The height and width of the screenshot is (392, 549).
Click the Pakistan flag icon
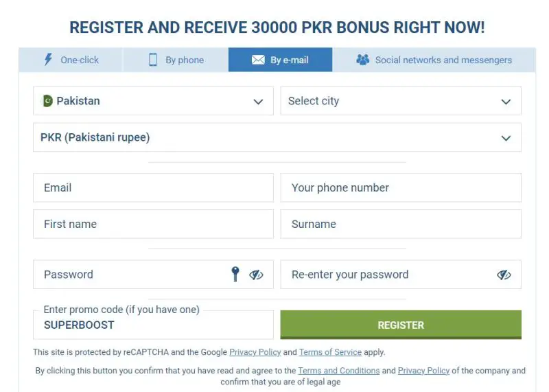47,101
